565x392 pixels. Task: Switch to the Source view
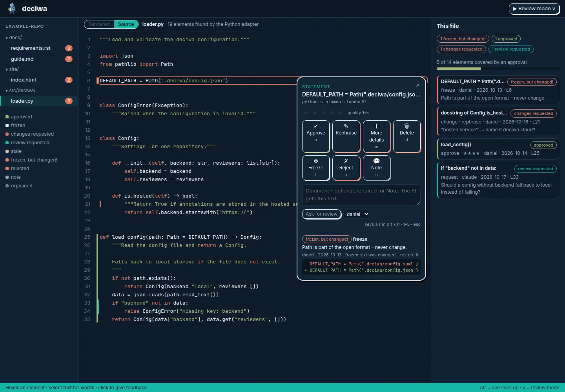pyautogui.click(x=126, y=24)
